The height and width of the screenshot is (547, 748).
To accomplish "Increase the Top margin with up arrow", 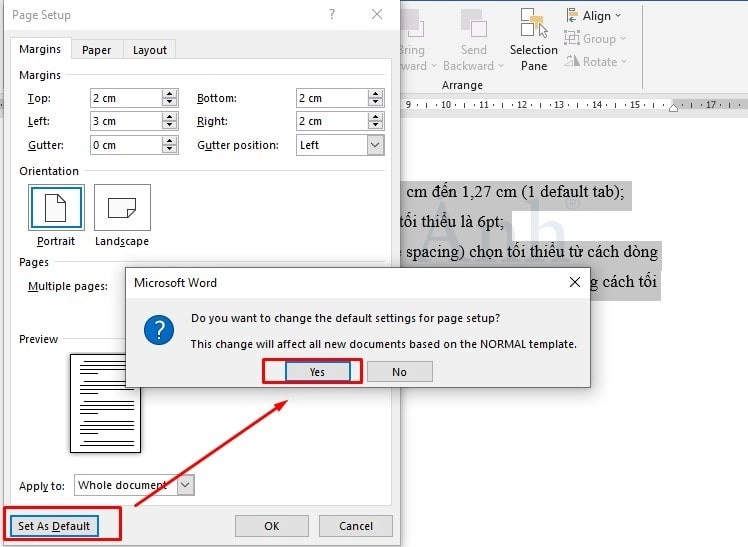I will point(169,93).
